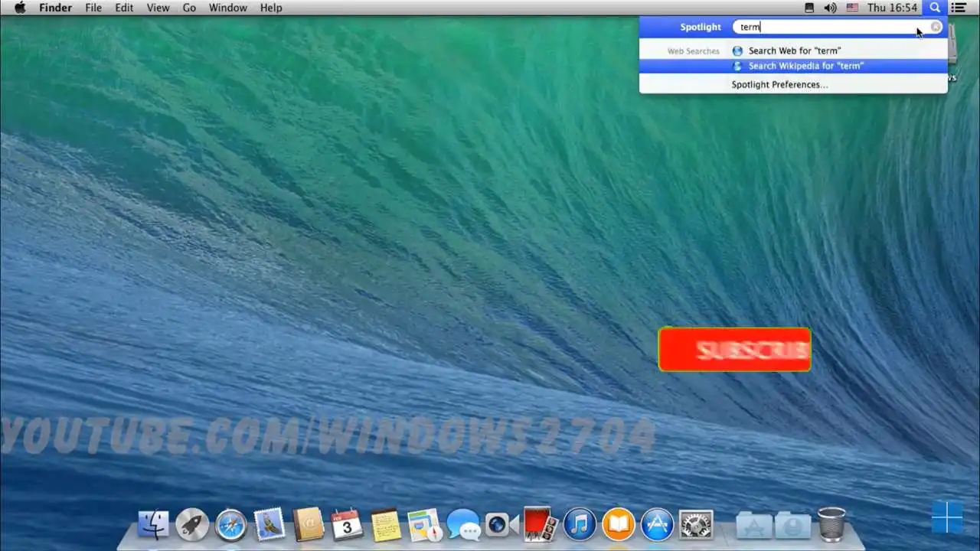Viewport: 980px width, 551px height.
Task: Open the Go menu
Action: tap(189, 8)
